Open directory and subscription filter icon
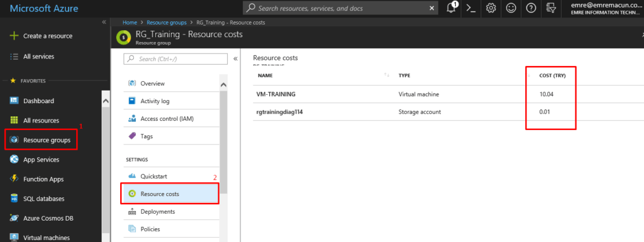644x242 pixels. 551,8
